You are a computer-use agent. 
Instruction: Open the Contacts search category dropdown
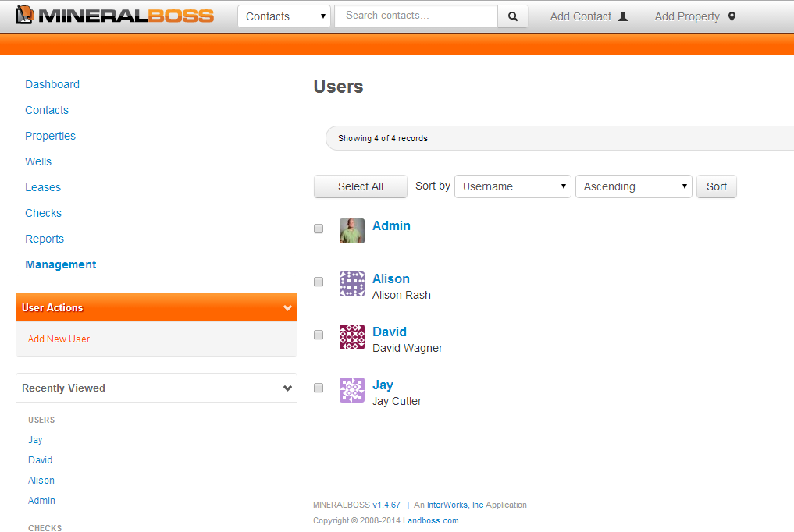[284, 16]
